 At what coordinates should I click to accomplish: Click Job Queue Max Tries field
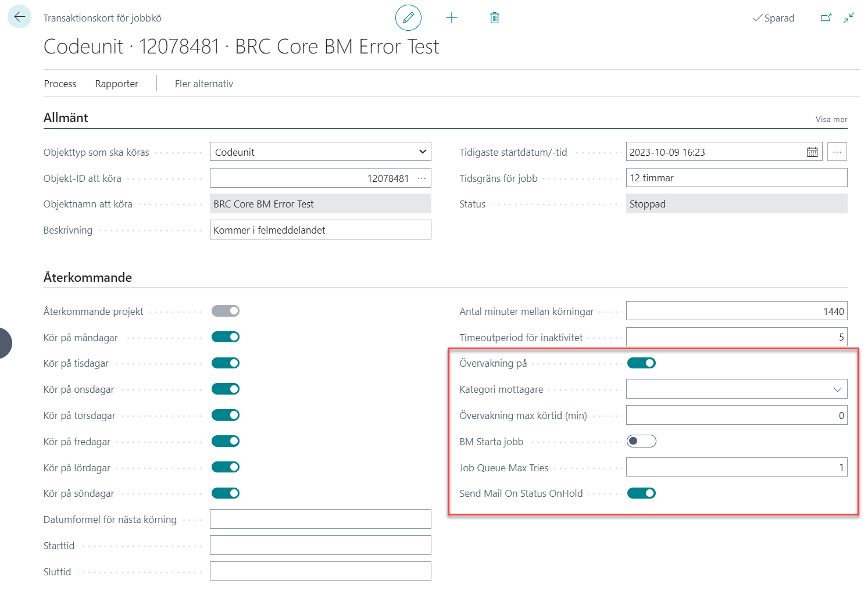tap(737, 467)
